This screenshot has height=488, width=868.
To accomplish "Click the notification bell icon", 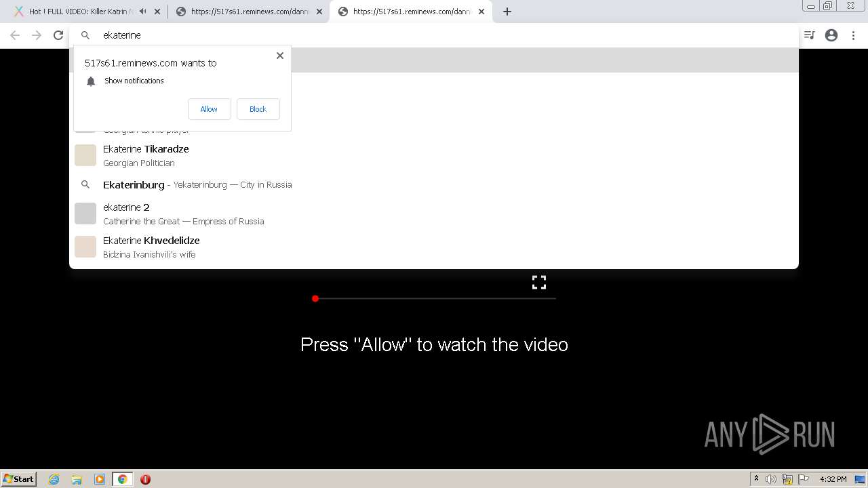I will [91, 81].
